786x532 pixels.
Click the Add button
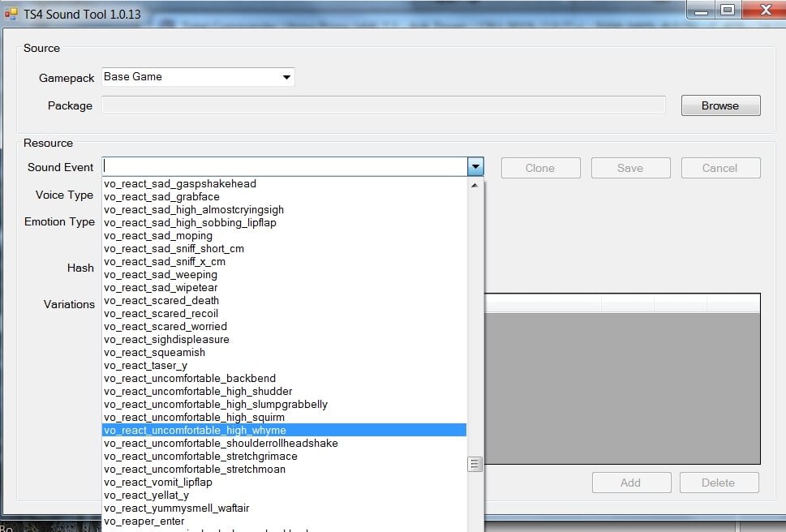631,483
